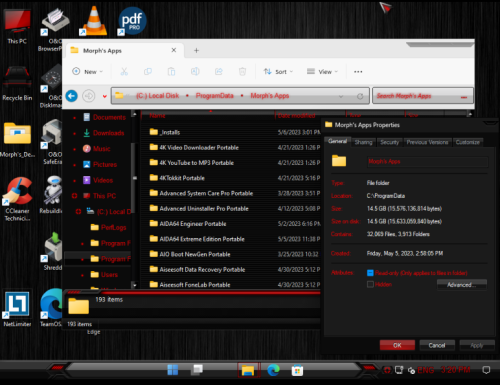Expand the New item dropdown
The image size is (500, 385).
[x=88, y=72]
